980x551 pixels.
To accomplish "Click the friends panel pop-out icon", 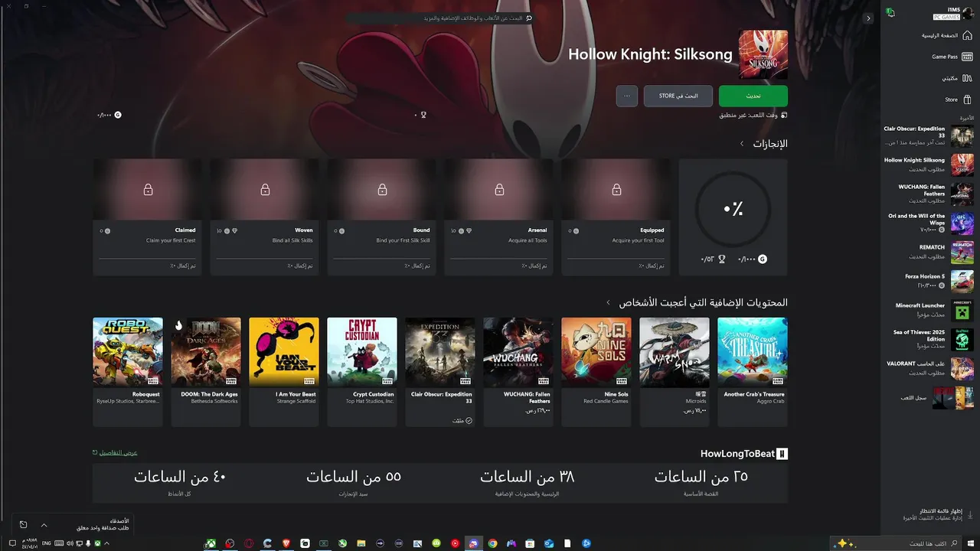I will tap(23, 525).
